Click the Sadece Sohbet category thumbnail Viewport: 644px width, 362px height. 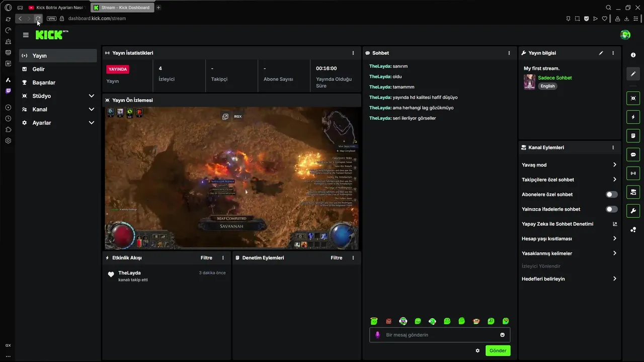coord(529,82)
